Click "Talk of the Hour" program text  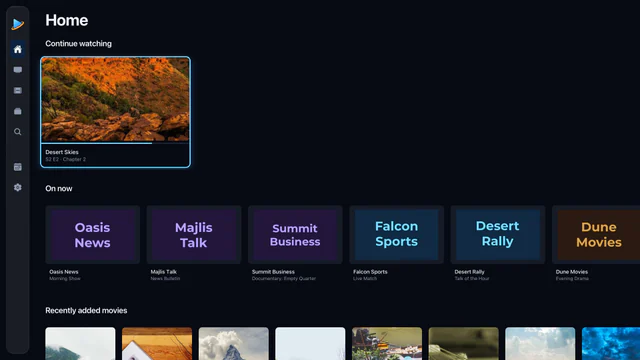pyautogui.click(x=472, y=279)
